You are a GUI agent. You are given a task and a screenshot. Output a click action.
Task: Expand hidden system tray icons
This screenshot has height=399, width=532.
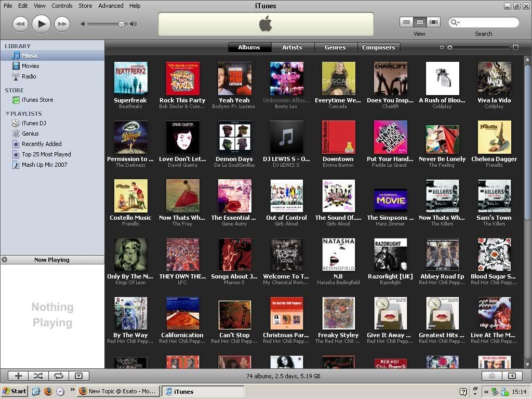[486, 392]
